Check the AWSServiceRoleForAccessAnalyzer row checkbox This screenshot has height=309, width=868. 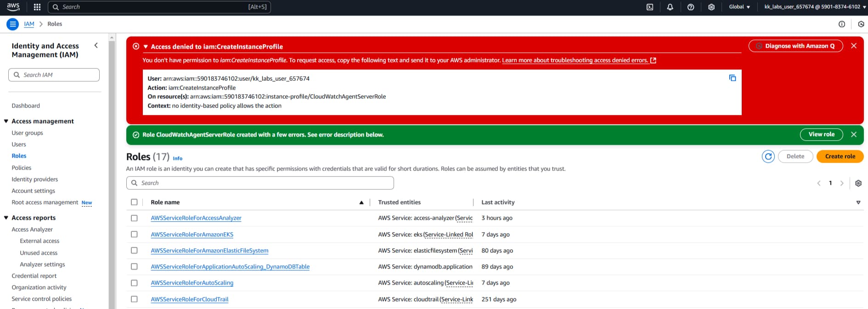[x=134, y=218]
